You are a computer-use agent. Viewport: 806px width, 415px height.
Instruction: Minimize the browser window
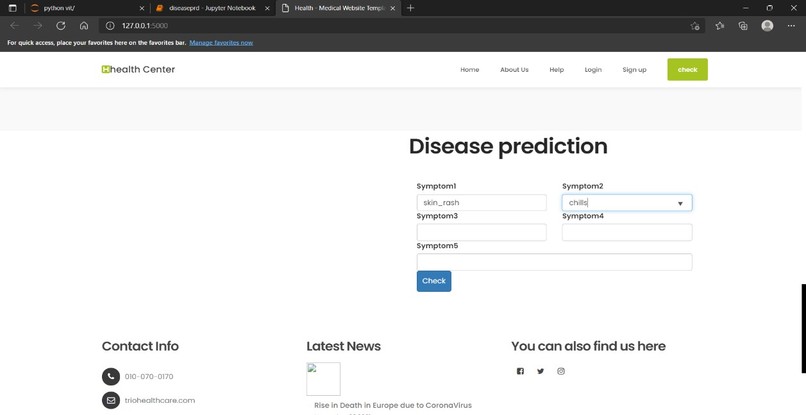[x=746, y=8]
